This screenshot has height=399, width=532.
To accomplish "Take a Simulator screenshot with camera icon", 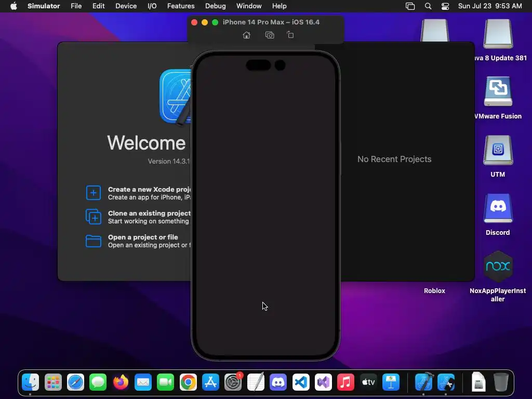I will pyautogui.click(x=270, y=35).
